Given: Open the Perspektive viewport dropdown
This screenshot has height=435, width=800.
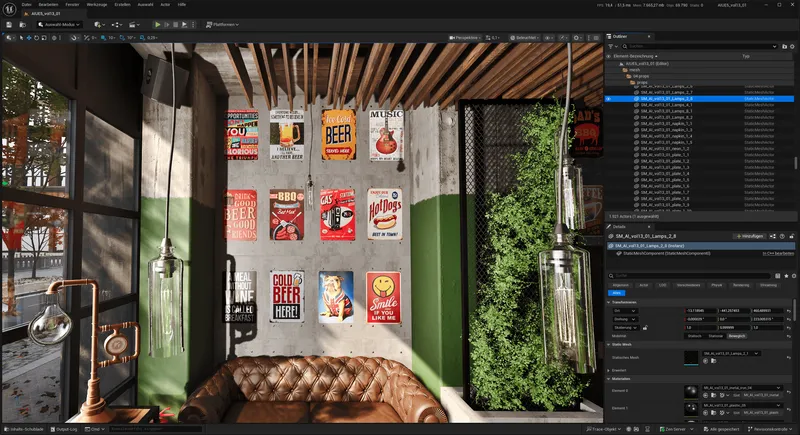Looking at the screenshot, I should click(465, 38).
